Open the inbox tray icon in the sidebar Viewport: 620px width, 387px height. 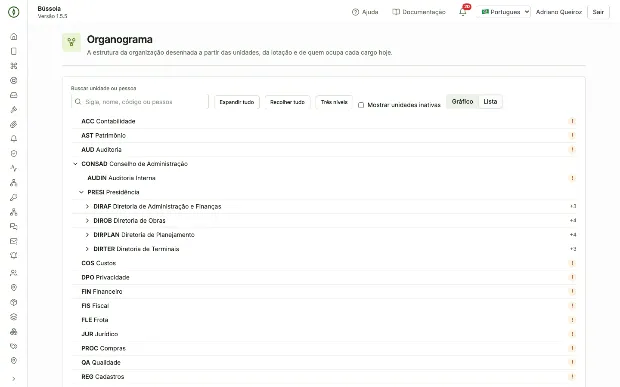click(x=13, y=95)
